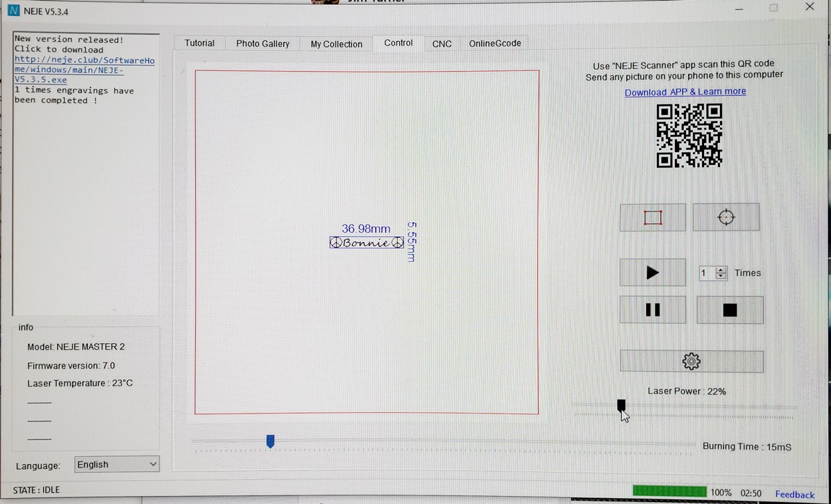Switch to the Tutorial tab
This screenshot has width=831, height=504.
point(199,43)
